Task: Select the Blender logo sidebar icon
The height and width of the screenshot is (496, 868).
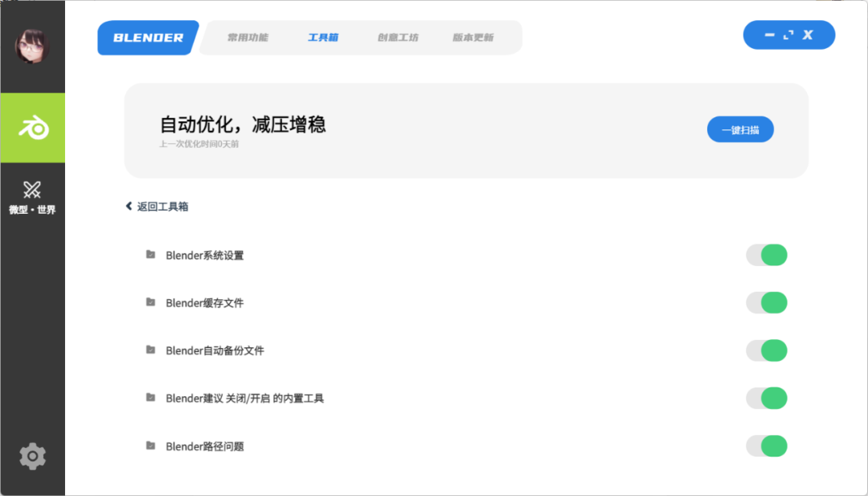Action: tap(33, 128)
